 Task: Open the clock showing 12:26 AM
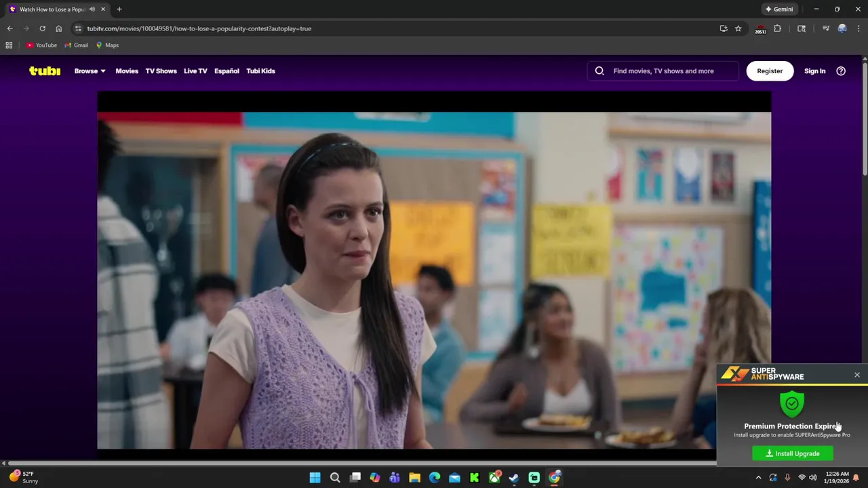837,478
